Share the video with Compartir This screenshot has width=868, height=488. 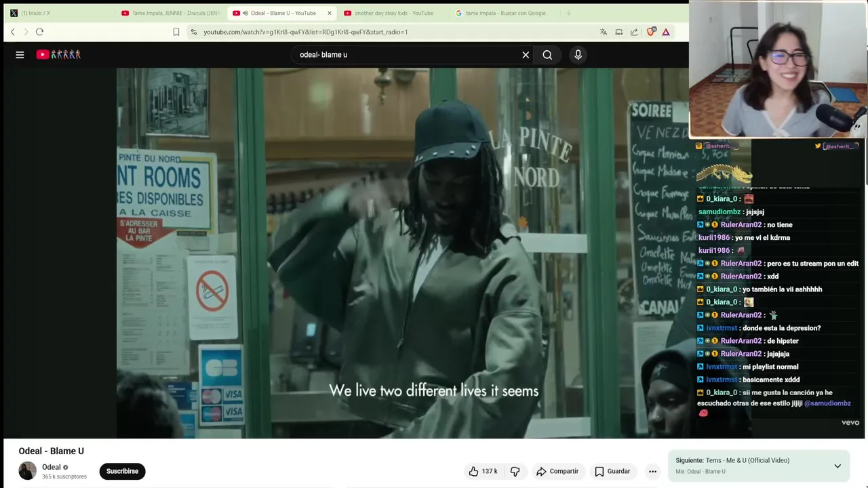[557, 471]
